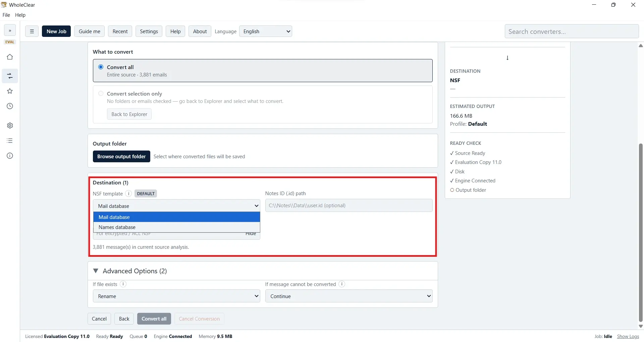
Task: Open the File menu
Action: click(6, 15)
